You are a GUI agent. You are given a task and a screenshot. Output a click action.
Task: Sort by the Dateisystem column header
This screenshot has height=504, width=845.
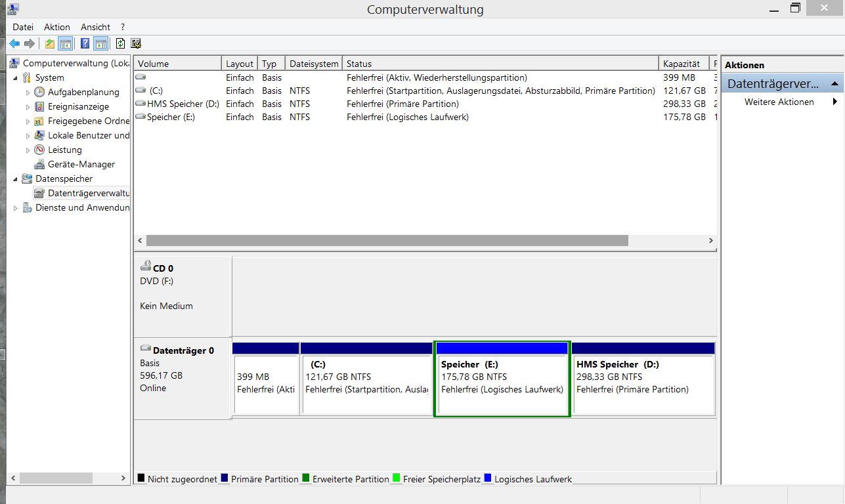coord(314,64)
